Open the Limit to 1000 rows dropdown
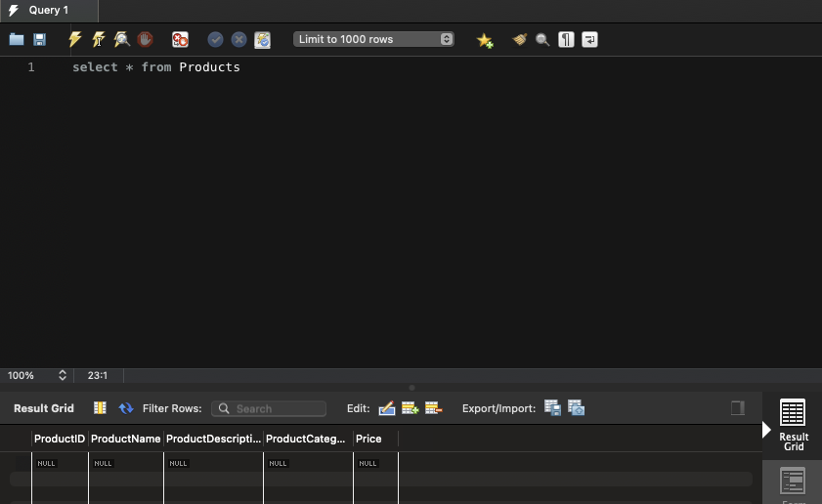Image resolution: width=822 pixels, height=504 pixels. click(x=373, y=39)
